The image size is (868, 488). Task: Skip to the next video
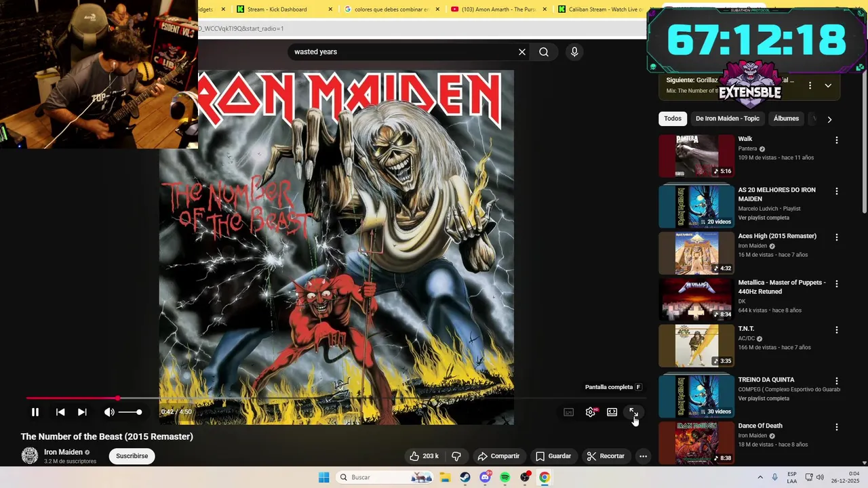tap(82, 412)
